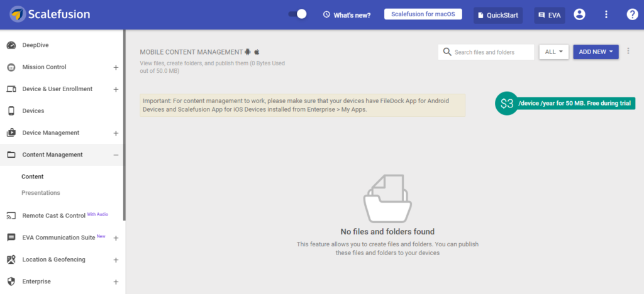This screenshot has height=294, width=644.
Task: Collapse Content Management with minus sign
Action: (x=116, y=155)
